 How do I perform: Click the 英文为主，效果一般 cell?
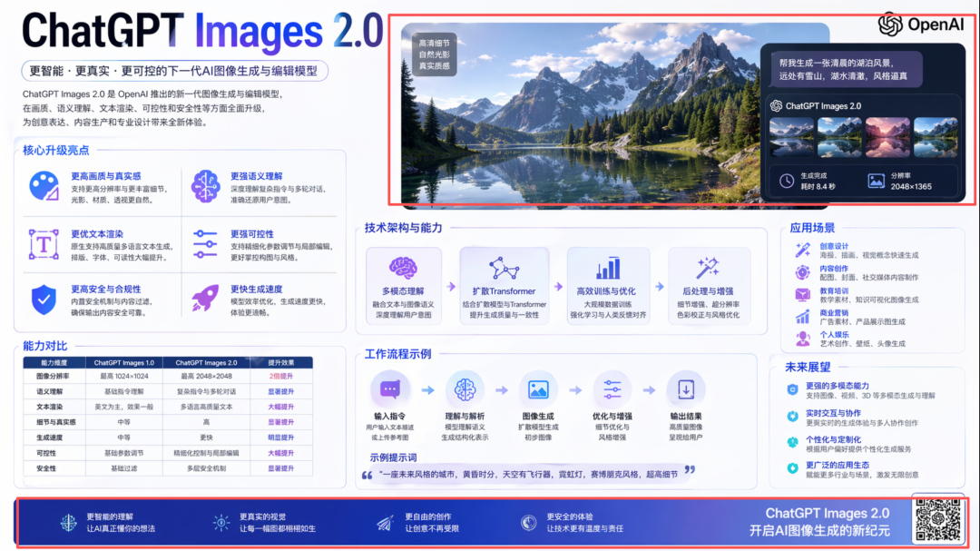click(x=123, y=408)
